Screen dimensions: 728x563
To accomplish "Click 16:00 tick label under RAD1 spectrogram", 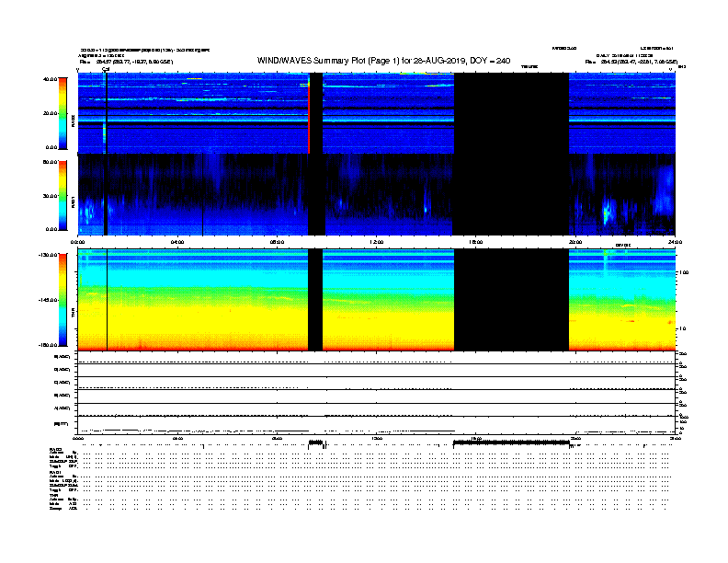I will click(x=476, y=242).
